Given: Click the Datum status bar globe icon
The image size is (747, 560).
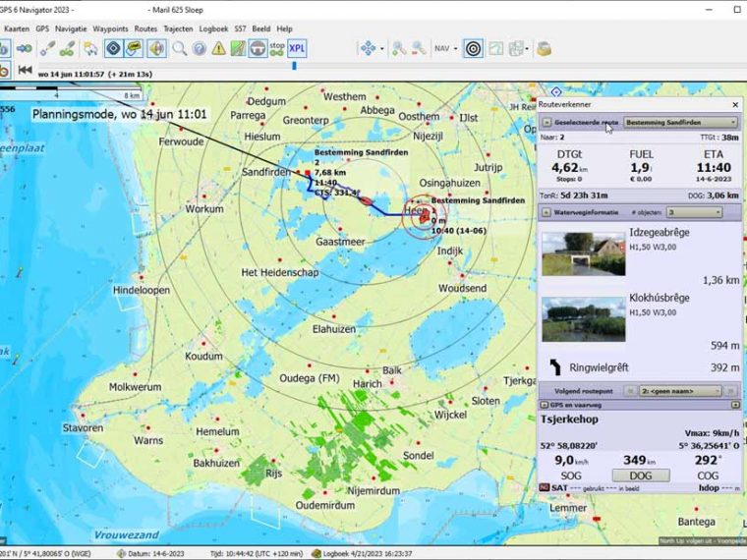Looking at the screenshot, I should [122, 554].
